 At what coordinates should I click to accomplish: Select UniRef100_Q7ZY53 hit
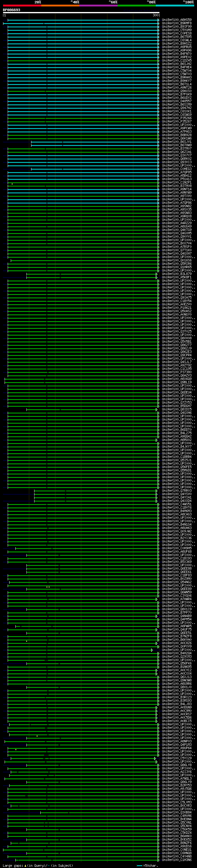(x=177, y=402)
